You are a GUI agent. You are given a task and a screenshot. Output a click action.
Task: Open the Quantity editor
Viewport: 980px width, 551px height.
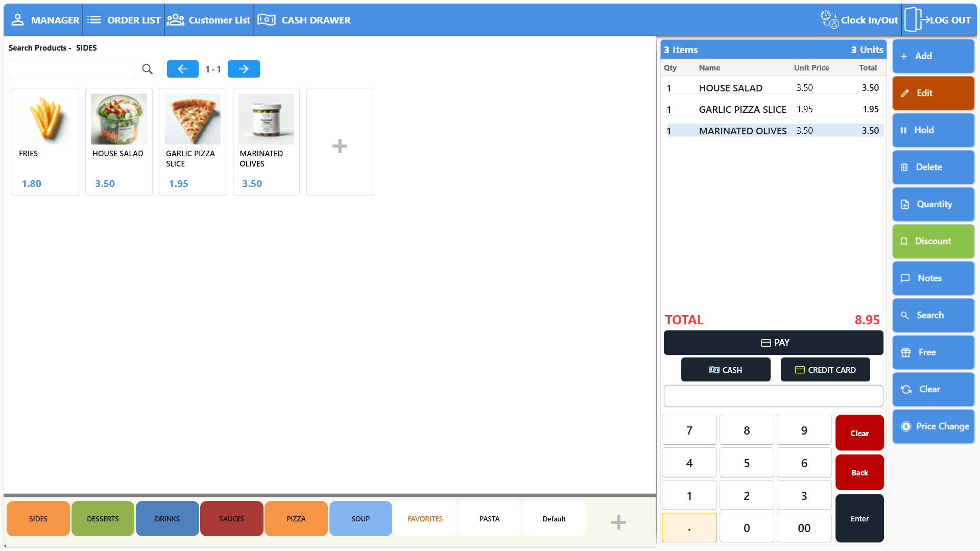point(933,204)
